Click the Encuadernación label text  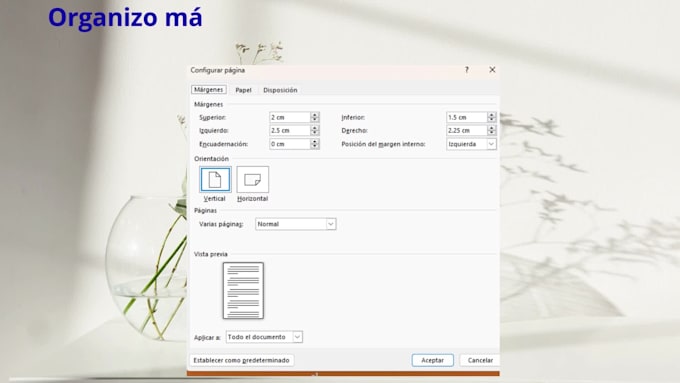[224, 144]
